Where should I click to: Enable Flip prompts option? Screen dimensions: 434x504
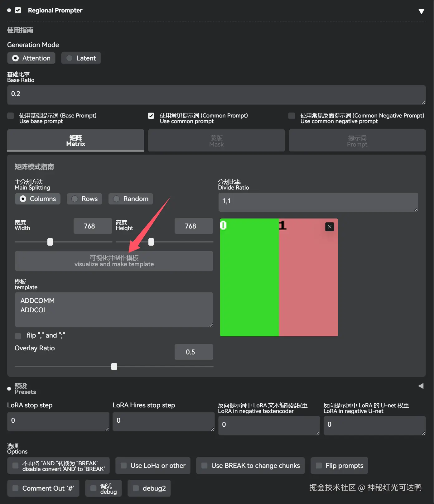[319, 465]
